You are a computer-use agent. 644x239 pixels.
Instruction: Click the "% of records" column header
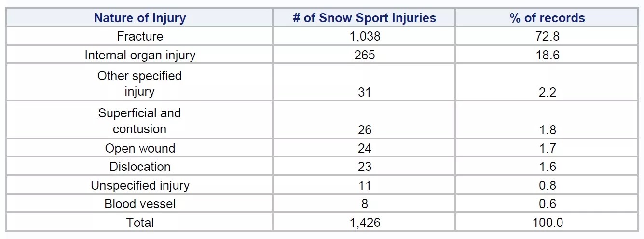pyautogui.click(x=547, y=18)
